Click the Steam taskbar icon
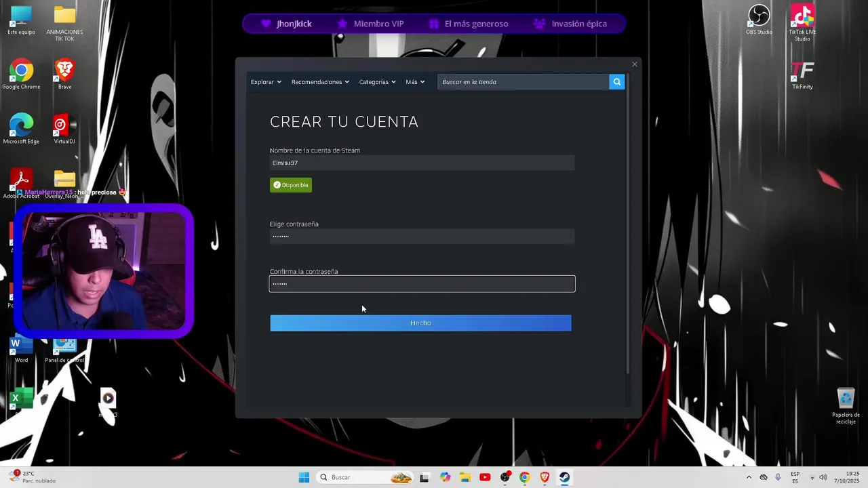The width and height of the screenshot is (868, 488). (564, 477)
